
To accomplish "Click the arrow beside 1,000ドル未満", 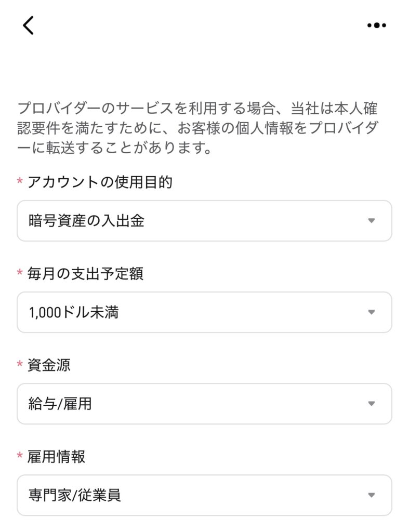I will pos(371,312).
